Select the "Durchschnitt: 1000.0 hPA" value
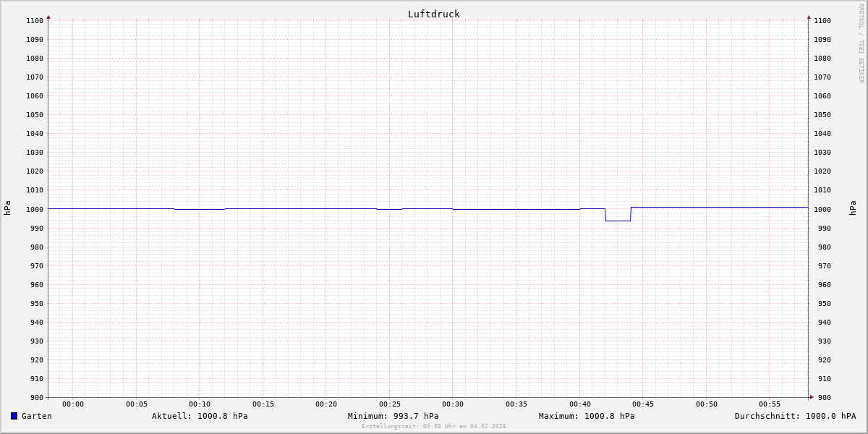The image size is (868, 434). pos(795,416)
